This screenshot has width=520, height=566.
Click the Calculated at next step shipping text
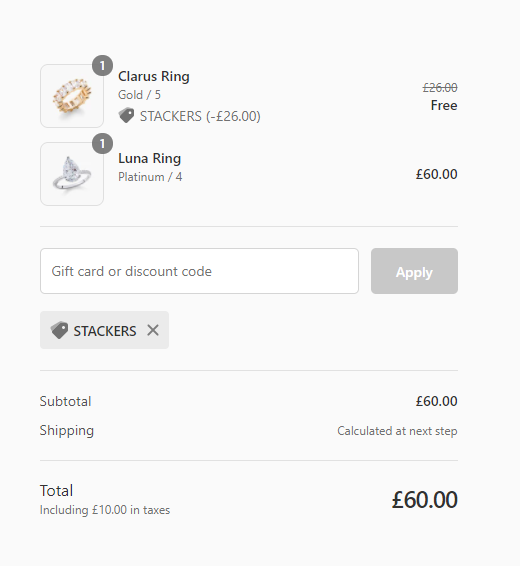[x=397, y=431]
